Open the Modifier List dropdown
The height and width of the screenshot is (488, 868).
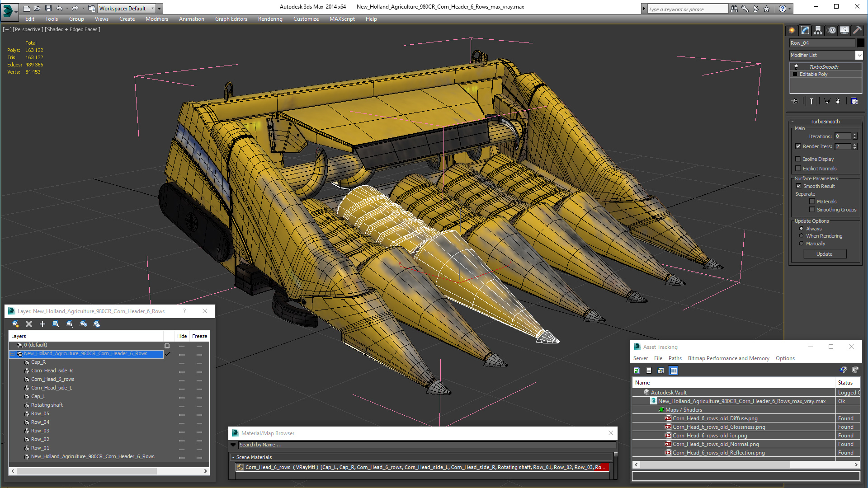859,55
